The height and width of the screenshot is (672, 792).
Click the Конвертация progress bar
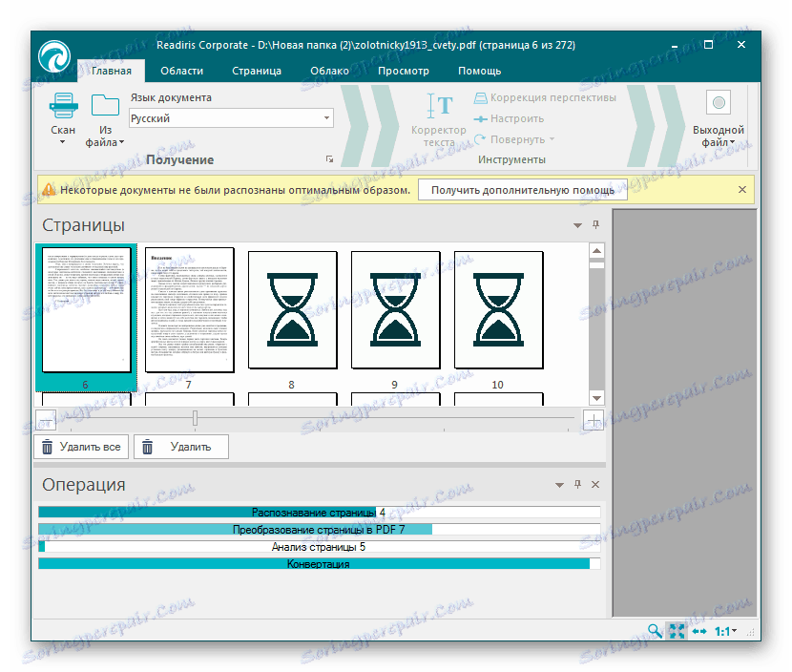[320, 564]
